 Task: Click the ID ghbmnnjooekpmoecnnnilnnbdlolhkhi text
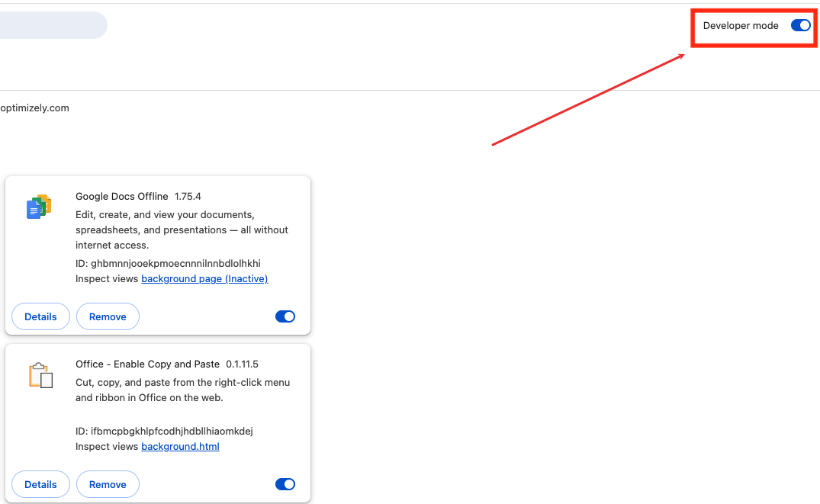click(168, 264)
